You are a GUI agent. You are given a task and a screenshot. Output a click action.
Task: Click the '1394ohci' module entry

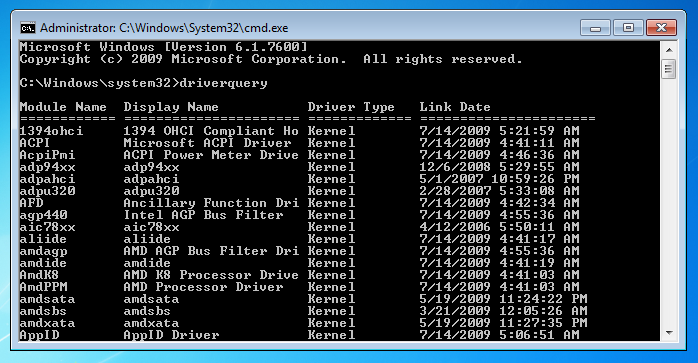51,131
